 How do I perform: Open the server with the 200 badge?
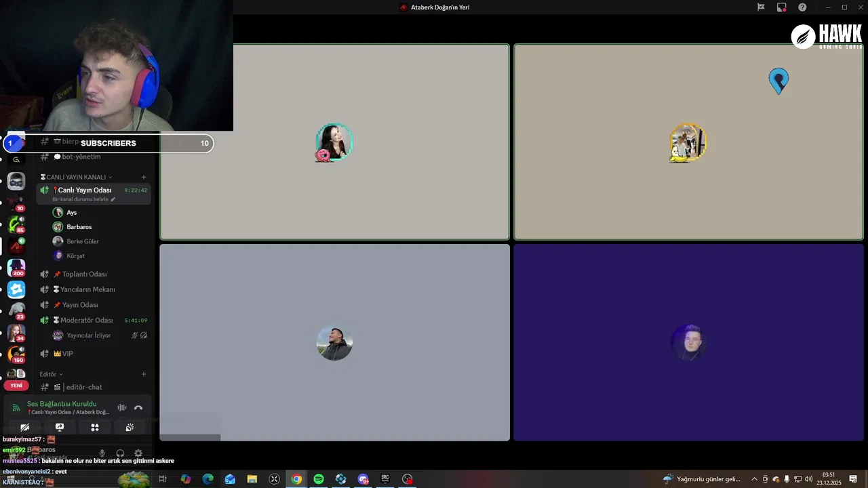(x=16, y=268)
